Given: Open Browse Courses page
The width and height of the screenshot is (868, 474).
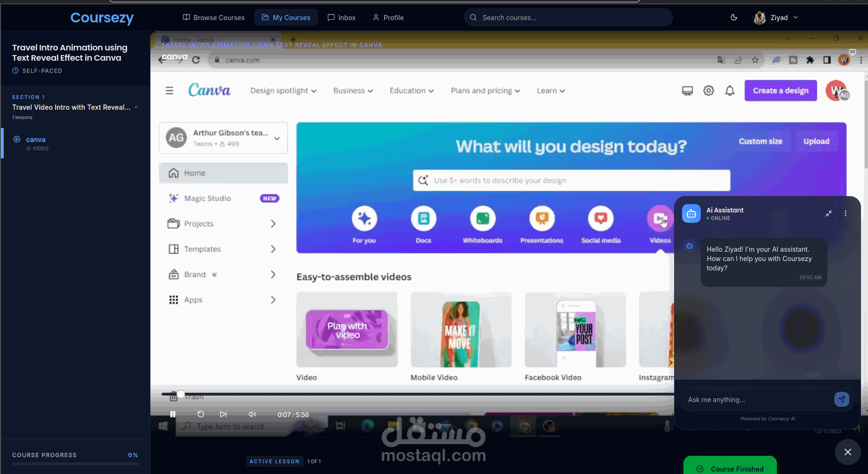Looking at the screenshot, I should point(213,18).
